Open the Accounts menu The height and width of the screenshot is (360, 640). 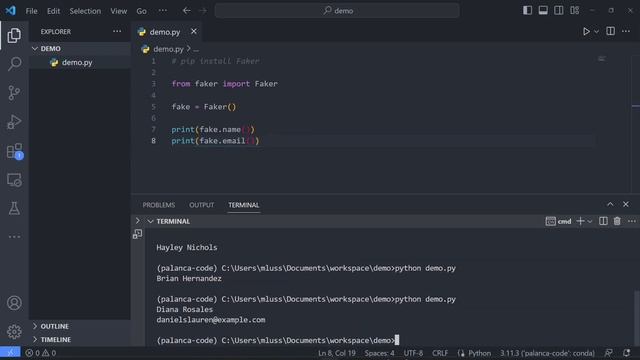click(14, 303)
